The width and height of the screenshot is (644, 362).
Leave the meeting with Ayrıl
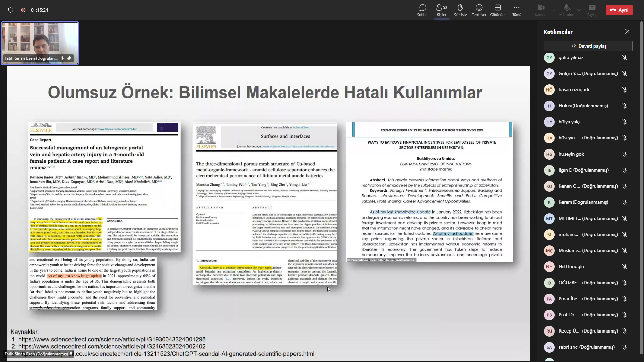pyautogui.click(x=619, y=10)
